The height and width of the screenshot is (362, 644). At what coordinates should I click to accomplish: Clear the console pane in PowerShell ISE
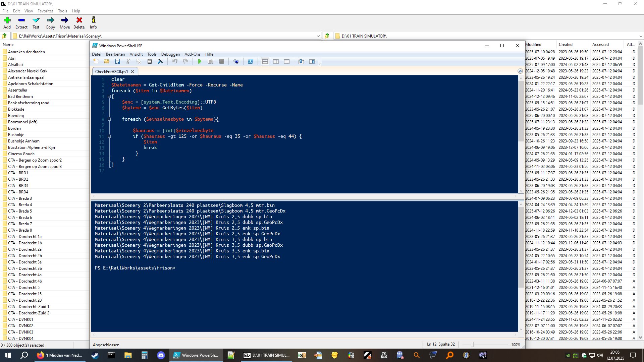(x=160, y=61)
